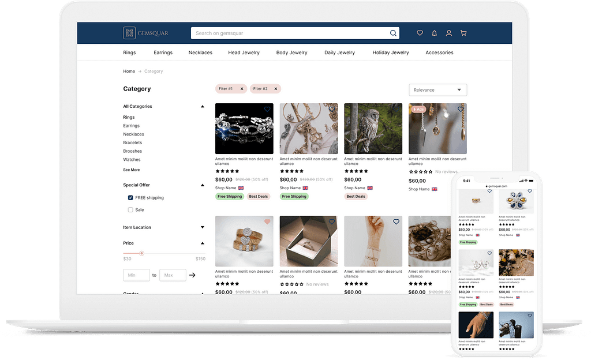Open the shopping cart icon
591x364 pixels.
(463, 33)
